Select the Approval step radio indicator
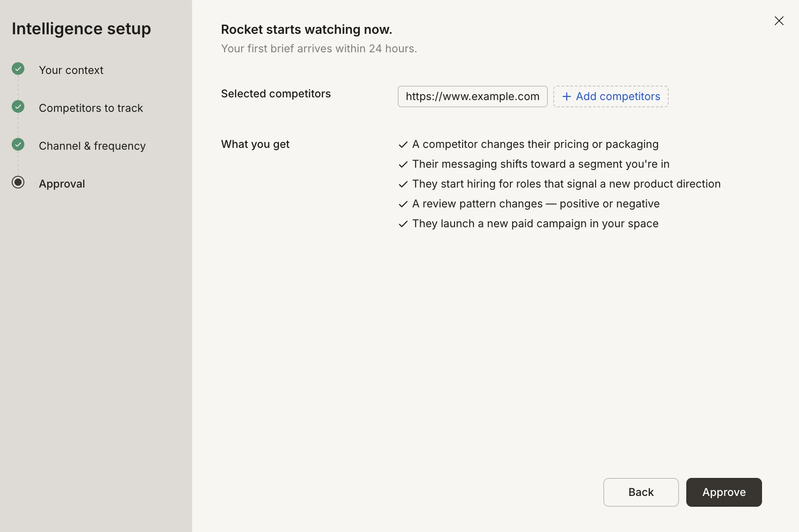Screen dimensions: 799x532 pos(18,182)
